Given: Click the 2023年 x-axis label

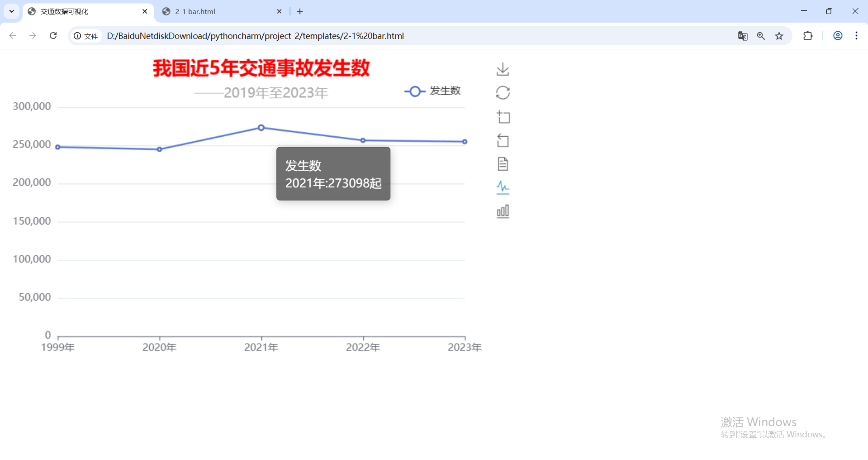Looking at the screenshot, I should click(x=465, y=347).
